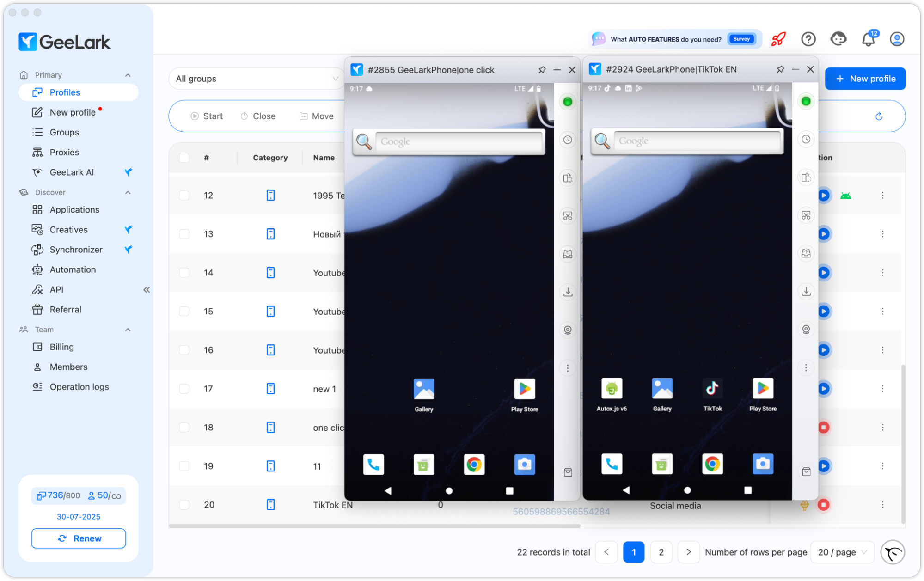Click more options dots in #2924 sidebar

[x=806, y=367]
